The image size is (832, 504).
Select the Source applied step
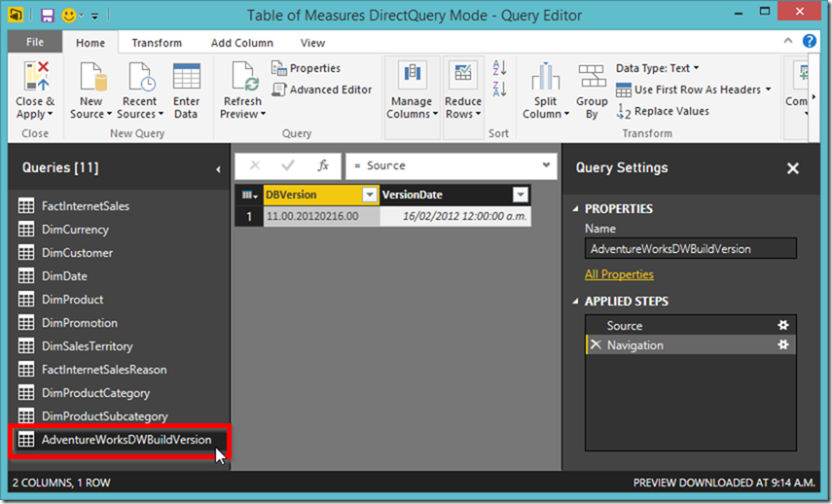[690, 325]
